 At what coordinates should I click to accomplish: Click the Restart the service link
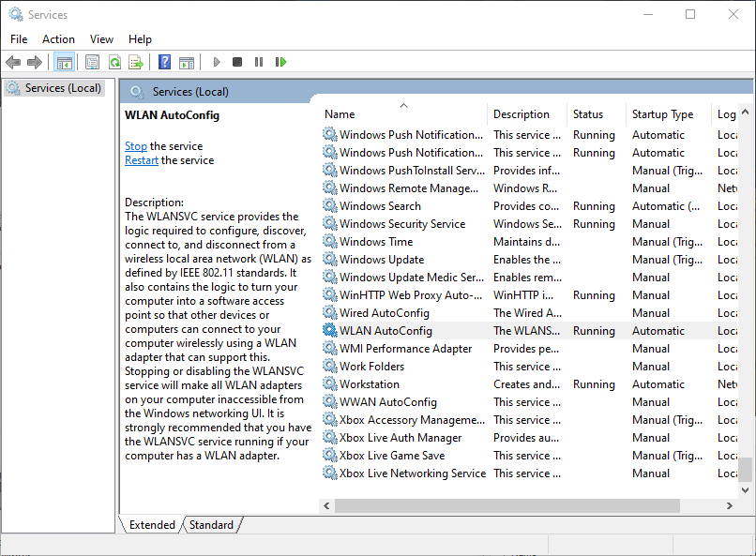[x=142, y=160]
